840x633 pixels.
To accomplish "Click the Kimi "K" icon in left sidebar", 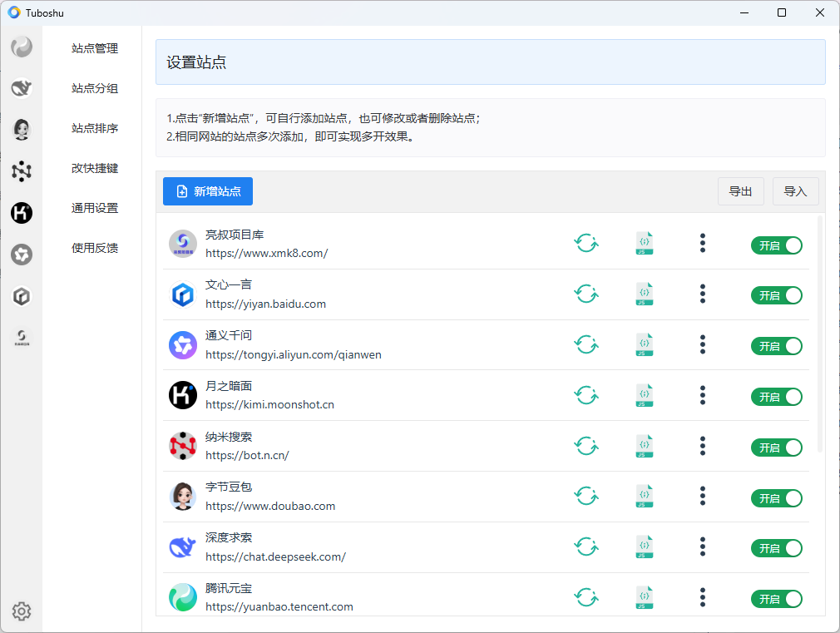I will point(22,213).
